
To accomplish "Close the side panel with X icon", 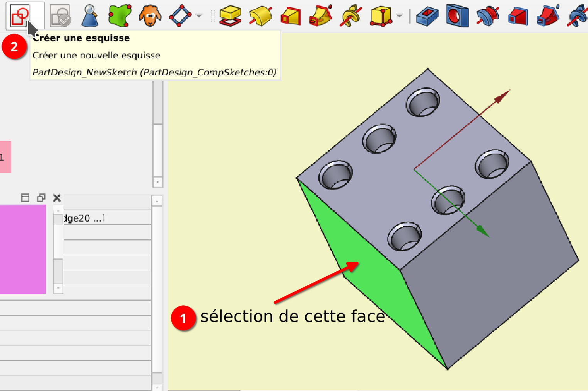I will tap(57, 198).
